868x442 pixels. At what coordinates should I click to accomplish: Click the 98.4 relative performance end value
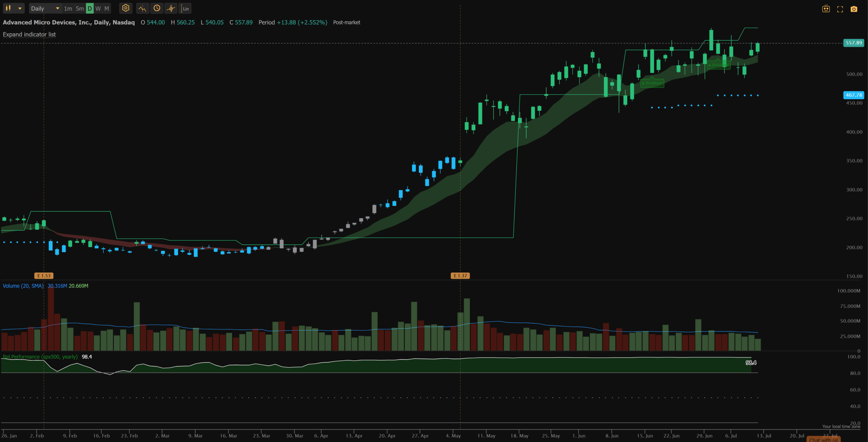click(x=751, y=363)
